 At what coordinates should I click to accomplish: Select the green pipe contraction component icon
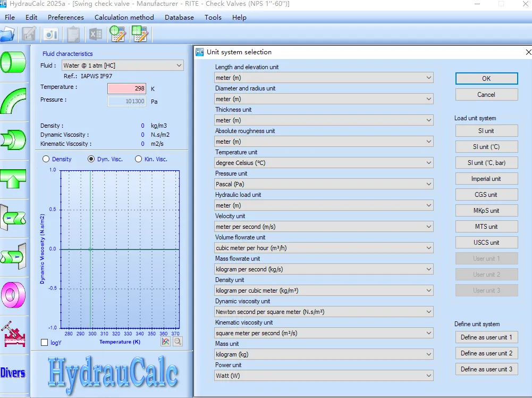click(13, 139)
